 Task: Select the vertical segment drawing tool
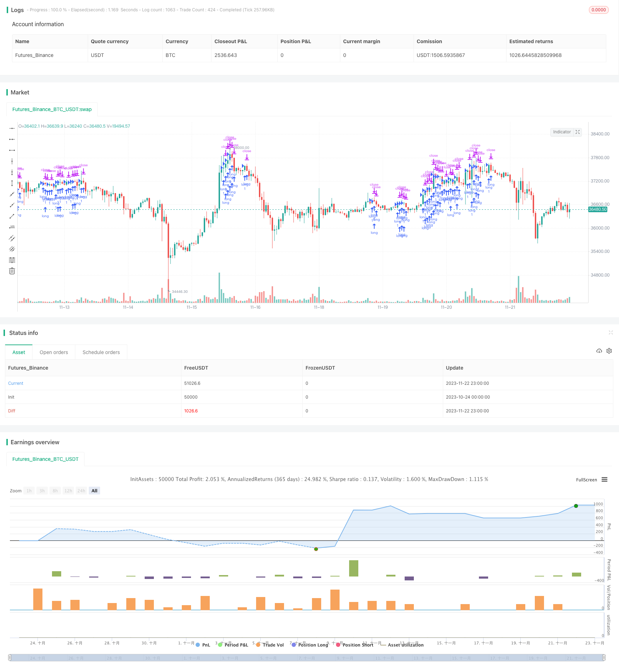tap(12, 183)
